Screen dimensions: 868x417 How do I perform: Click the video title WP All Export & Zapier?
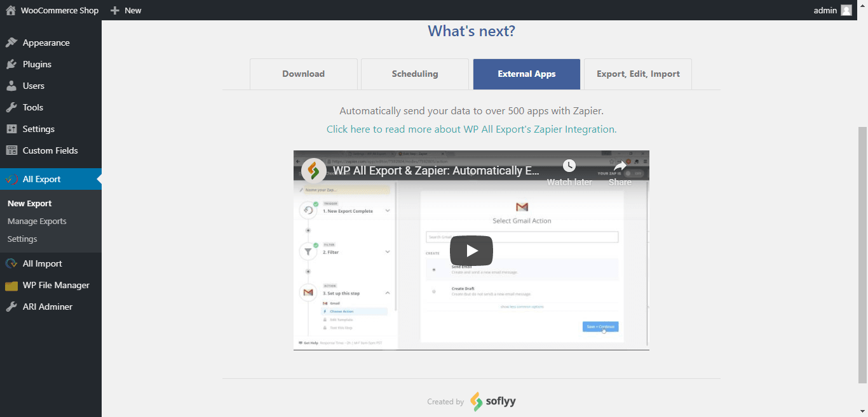(x=436, y=170)
